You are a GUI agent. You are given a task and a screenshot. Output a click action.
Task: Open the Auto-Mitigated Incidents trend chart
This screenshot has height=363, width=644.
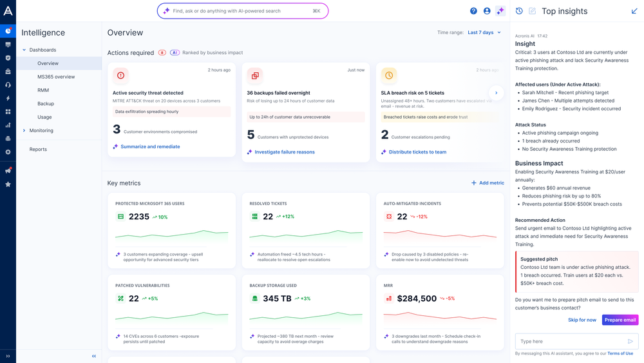coord(440,235)
